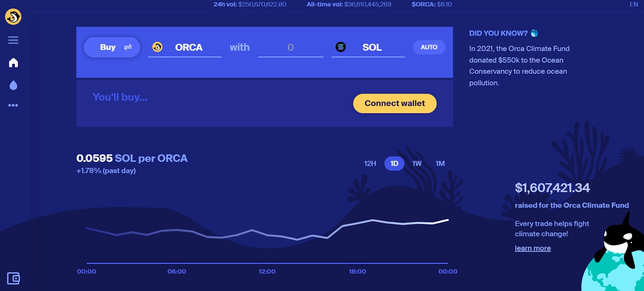
Task: Open the liquidity droplet icon
Action: (x=13, y=85)
